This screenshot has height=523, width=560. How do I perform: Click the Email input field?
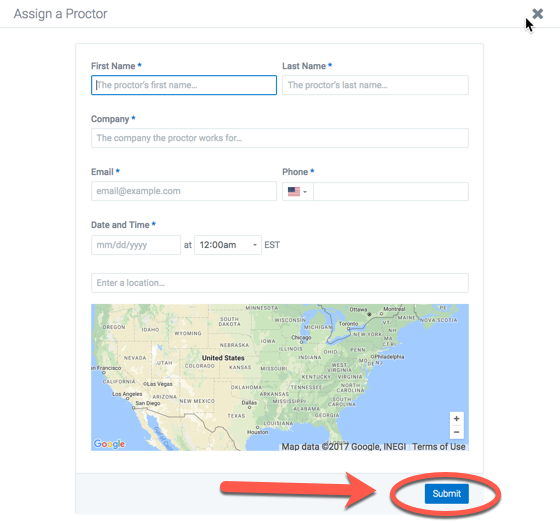click(x=184, y=191)
